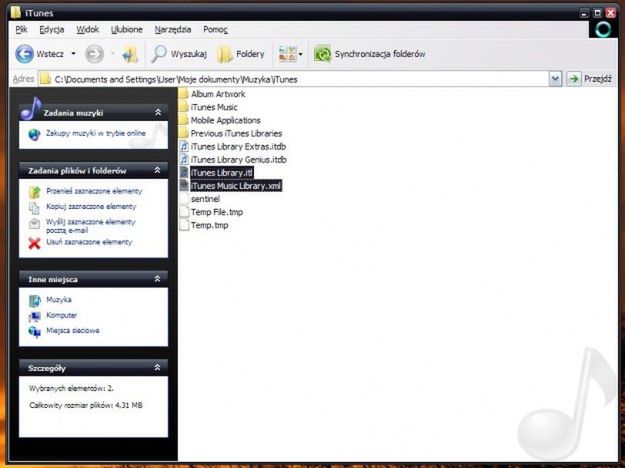Toggle the Foldery pane button
Image resolution: width=625 pixels, height=468 pixels.
pyautogui.click(x=240, y=54)
